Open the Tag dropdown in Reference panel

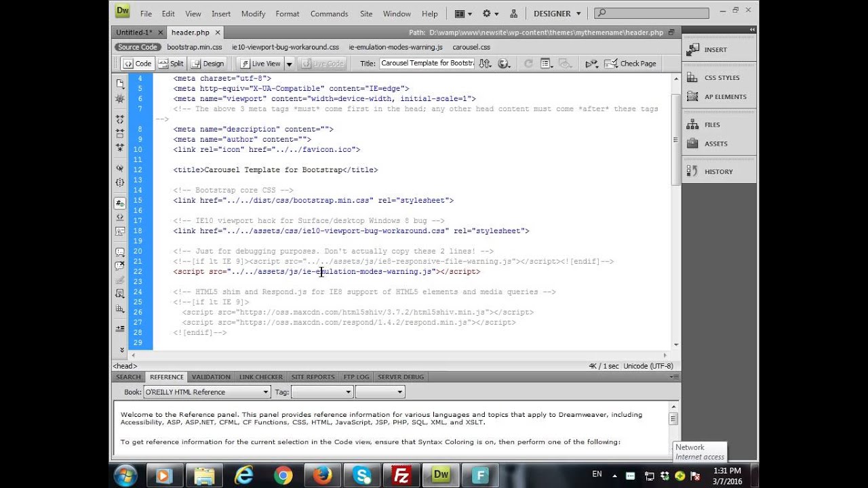tap(322, 392)
